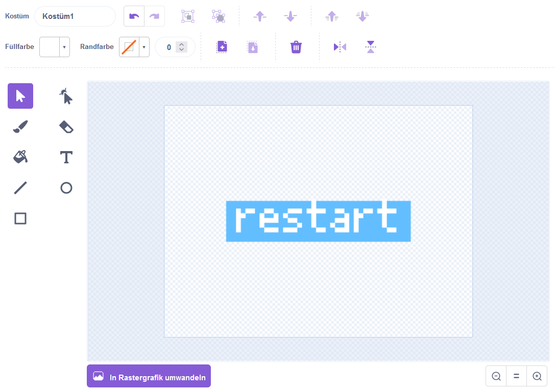Image resolution: width=556 pixels, height=392 pixels.
Task: Choose the Brush tool
Action: pos(20,127)
